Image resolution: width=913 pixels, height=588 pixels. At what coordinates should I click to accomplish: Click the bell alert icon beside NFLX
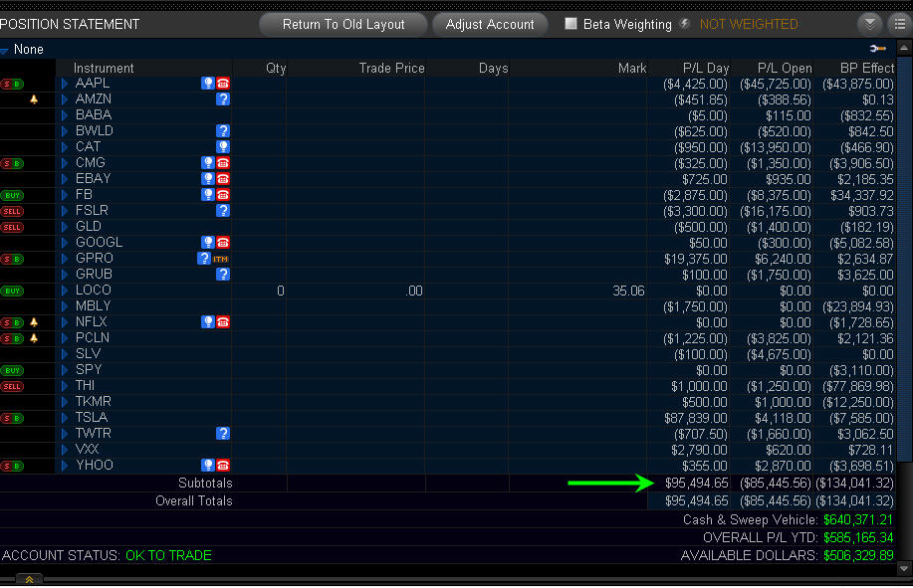click(x=33, y=322)
